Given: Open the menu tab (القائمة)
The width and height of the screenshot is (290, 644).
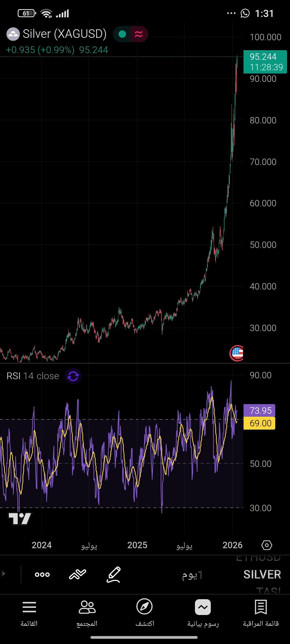Looking at the screenshot, I should point(29,613).
